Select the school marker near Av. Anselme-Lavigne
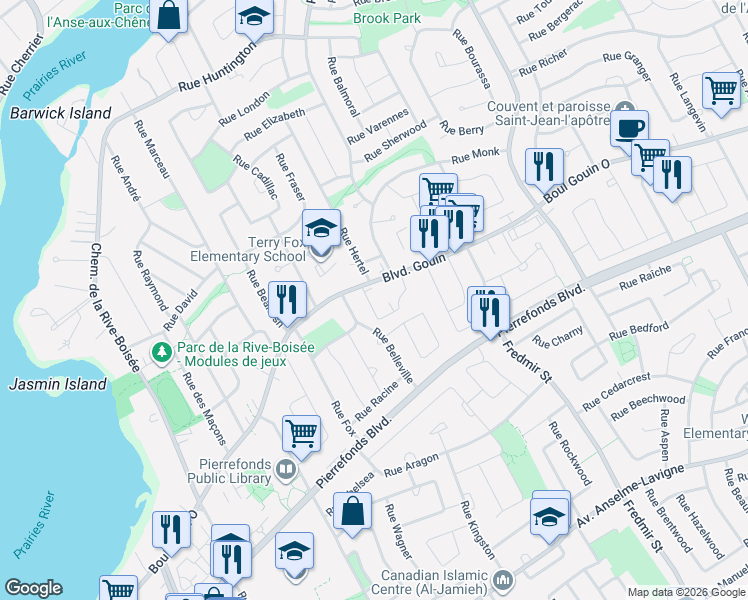Screen dimensions: 748x600 [550, 519]
